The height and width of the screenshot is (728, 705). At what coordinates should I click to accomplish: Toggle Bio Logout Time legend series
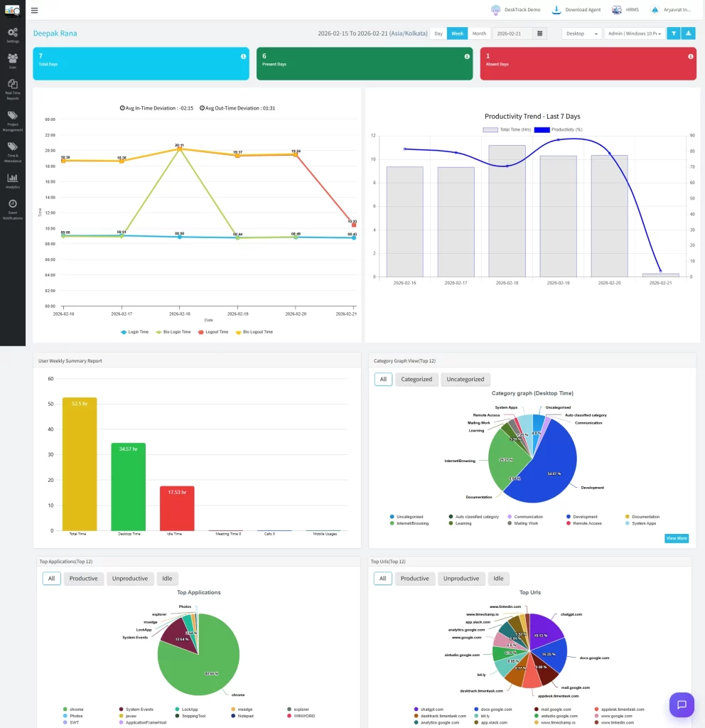tap(254, 332)
